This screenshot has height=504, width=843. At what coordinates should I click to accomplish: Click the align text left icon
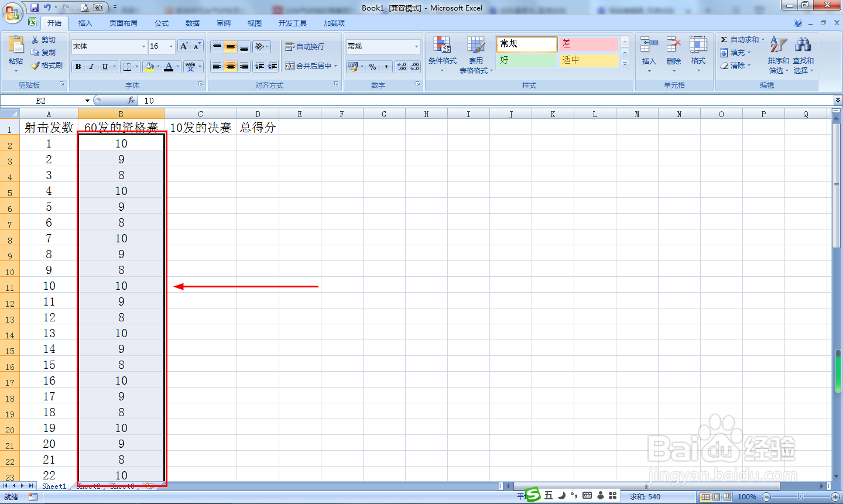point(217,66)
